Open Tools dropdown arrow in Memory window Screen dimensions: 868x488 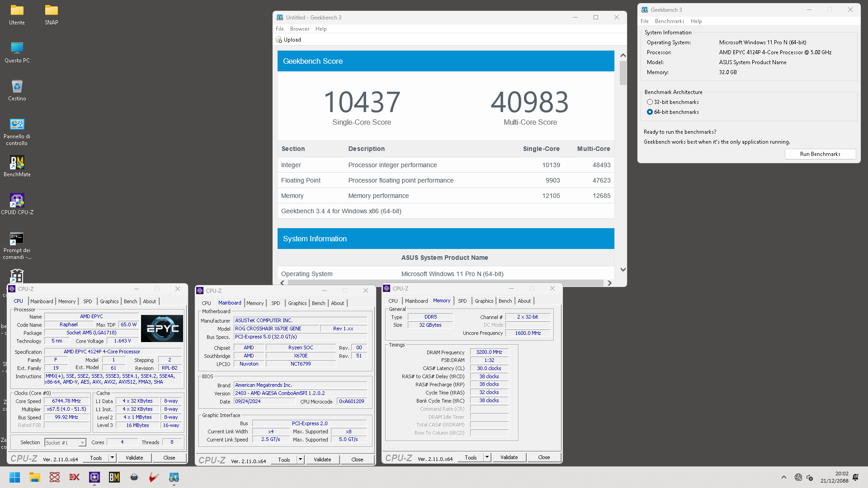pyautogui.click(x=487, y=457)
